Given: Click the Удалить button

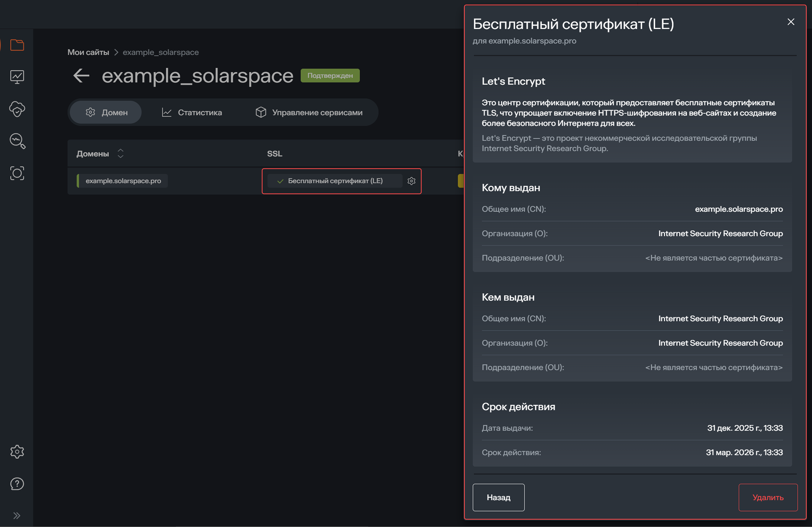Looking at the screenshot, I should tap(768, 497).
